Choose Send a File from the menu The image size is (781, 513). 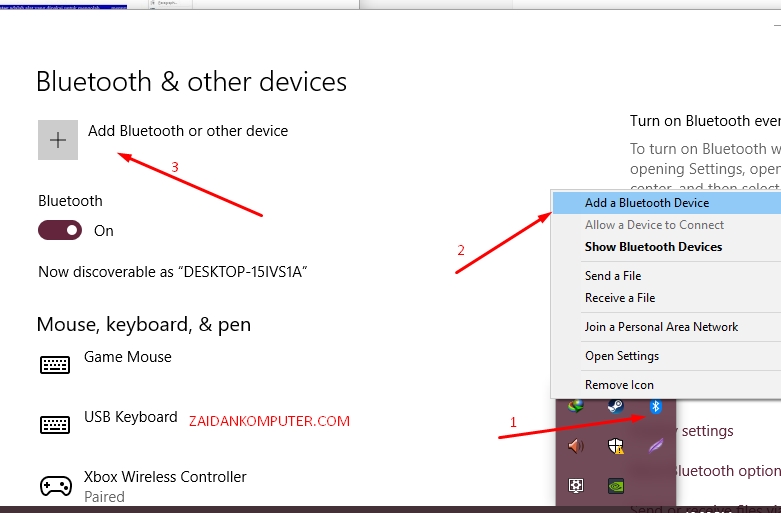(x=667, y=275)
